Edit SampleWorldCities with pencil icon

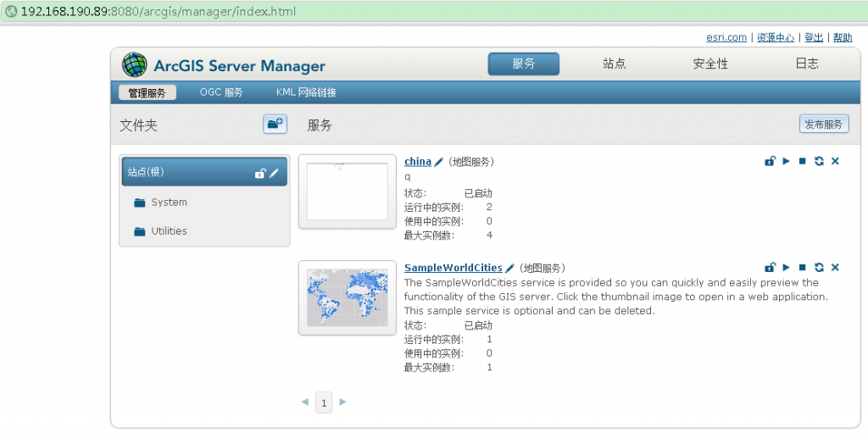coord(509,268)
